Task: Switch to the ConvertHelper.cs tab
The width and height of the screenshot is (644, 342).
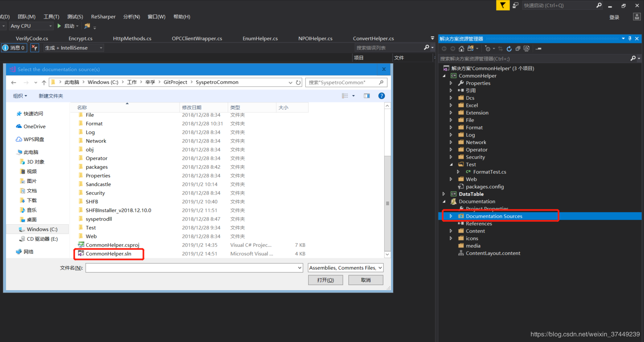Action: tap(373, 39)
